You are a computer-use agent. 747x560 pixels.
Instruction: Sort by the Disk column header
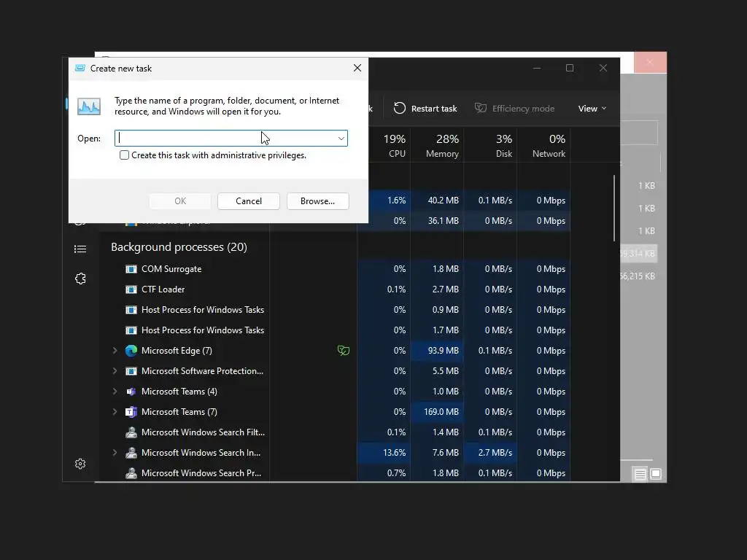pos(490,145)
